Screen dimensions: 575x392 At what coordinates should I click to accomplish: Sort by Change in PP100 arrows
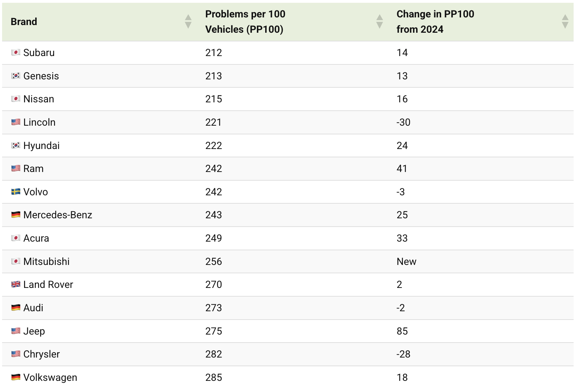[x=565, y=22]
